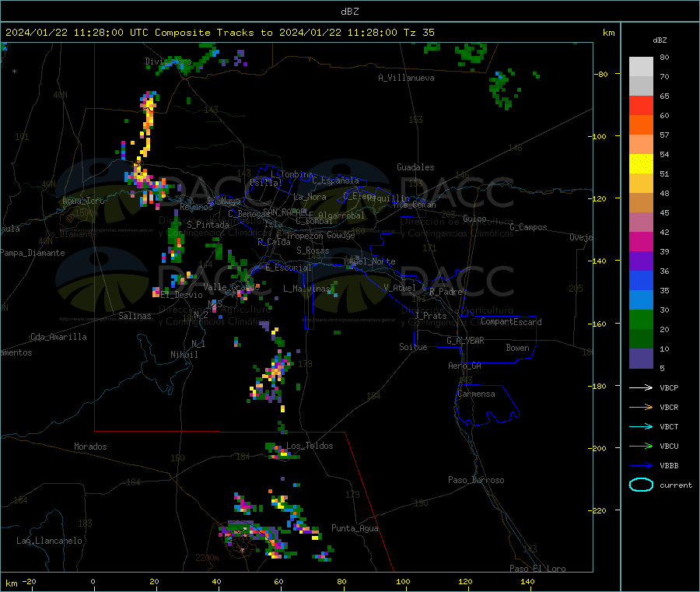The width and height of the screenshot is (700, 592).
Task: Click the J_Prats map label
Action: (431, 315)
